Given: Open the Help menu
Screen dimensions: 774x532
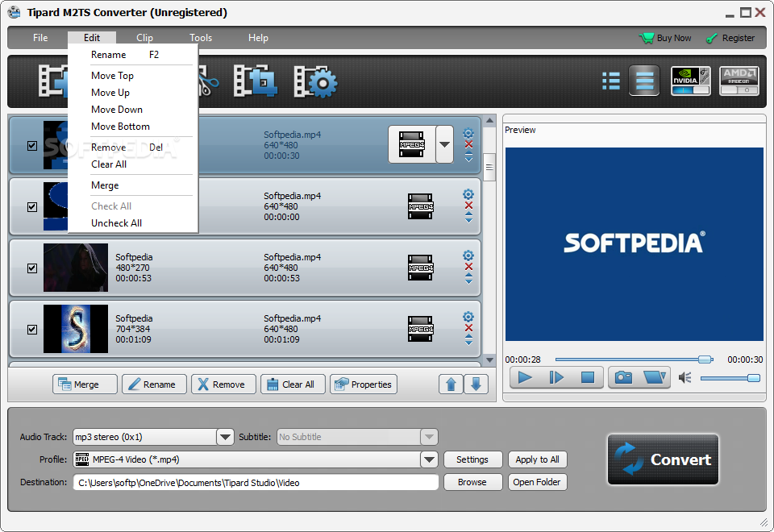Looking at the screenshot, I should 258,38.
